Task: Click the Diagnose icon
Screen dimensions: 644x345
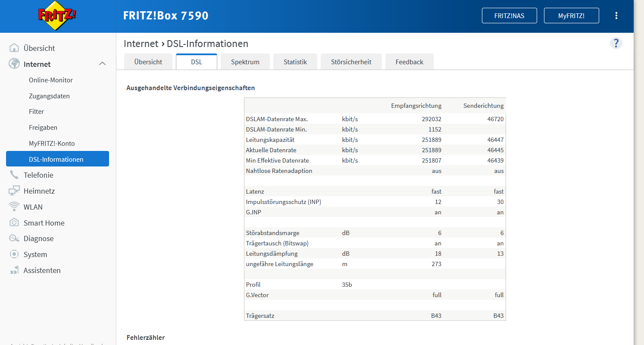Action: (x=14, y=238)
